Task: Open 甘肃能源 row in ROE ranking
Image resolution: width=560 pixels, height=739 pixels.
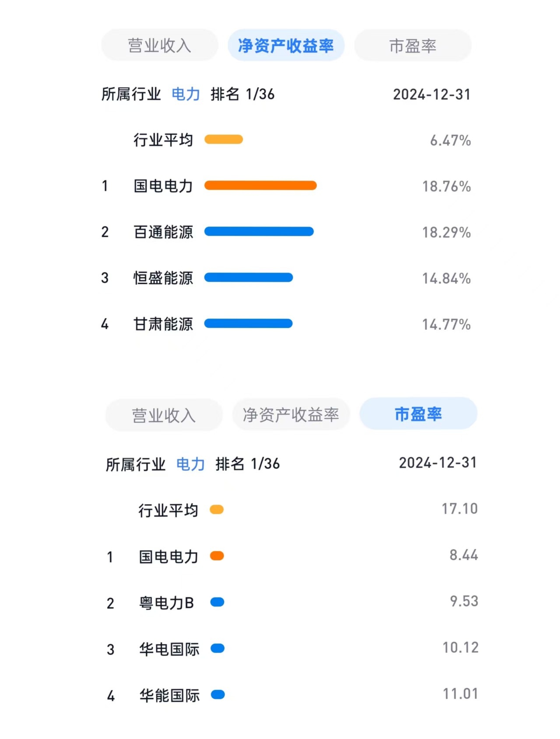Action: pyautogui.click(x=286, y=324)
